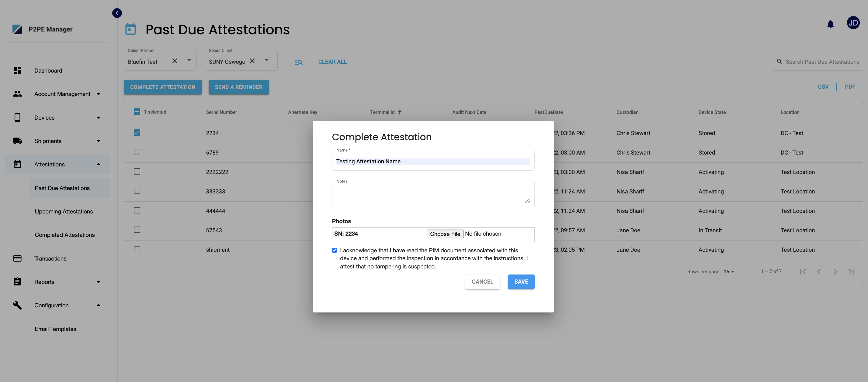Open the notifications bell

point(830,24)
